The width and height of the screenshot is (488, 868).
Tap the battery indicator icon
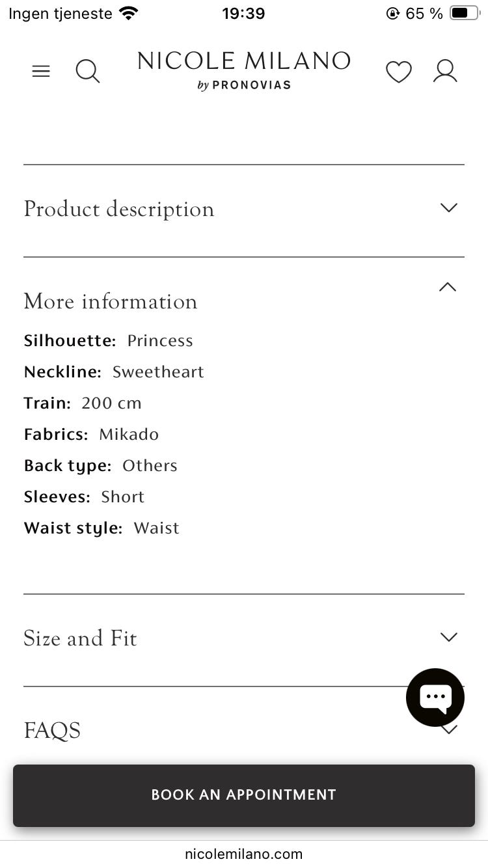coord(465,14)
